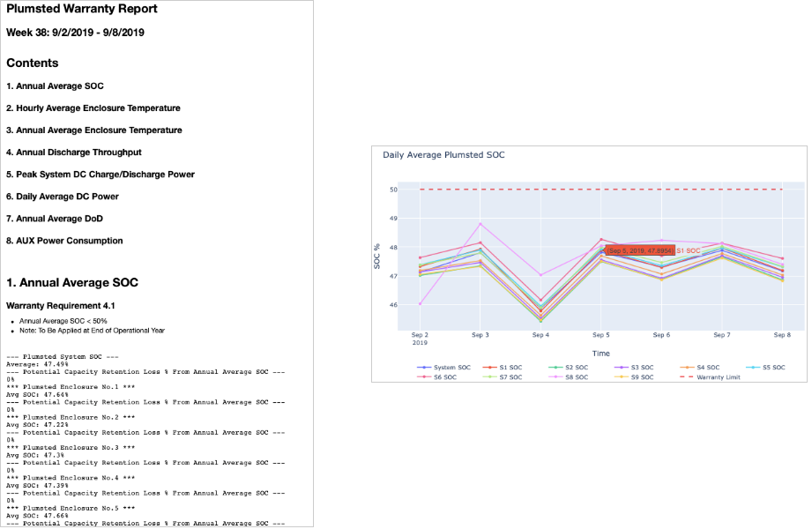Screen dimensions: 812x529
Task: Hide the S1 SOC legend series
Action: pos(502,368)
